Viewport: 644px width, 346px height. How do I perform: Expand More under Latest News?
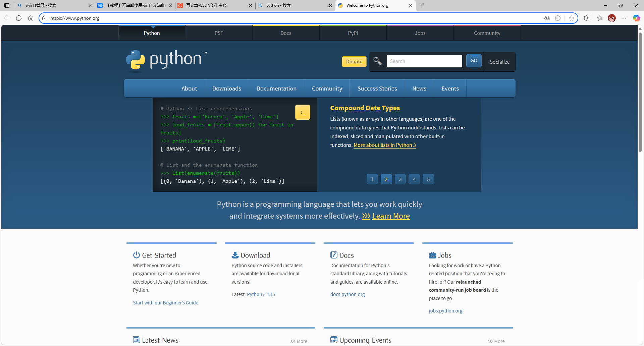pos(299,341)
